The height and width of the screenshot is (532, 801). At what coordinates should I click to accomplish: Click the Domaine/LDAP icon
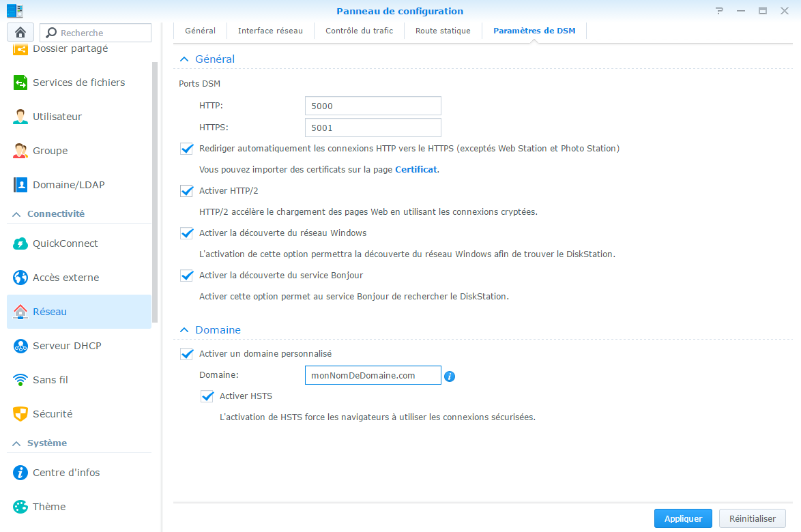[20, 185]
